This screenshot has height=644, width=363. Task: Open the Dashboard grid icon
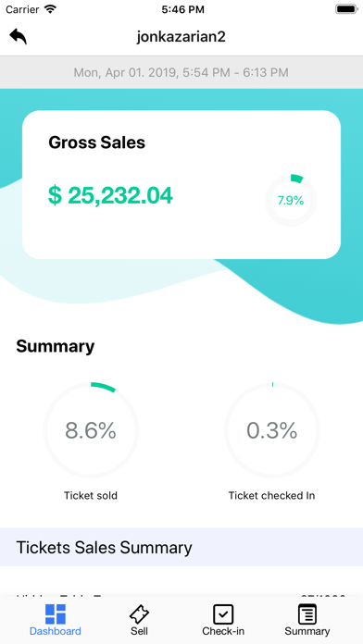coord(55,614)
